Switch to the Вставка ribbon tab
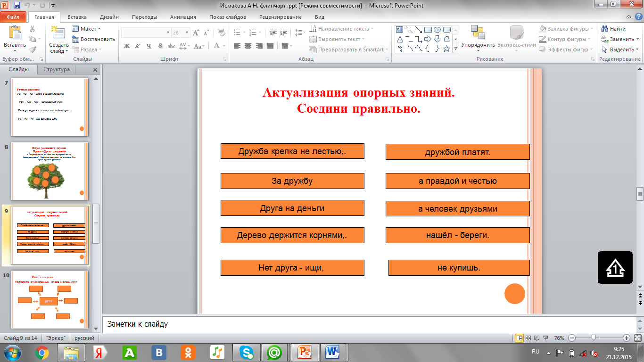 [77, 17]
